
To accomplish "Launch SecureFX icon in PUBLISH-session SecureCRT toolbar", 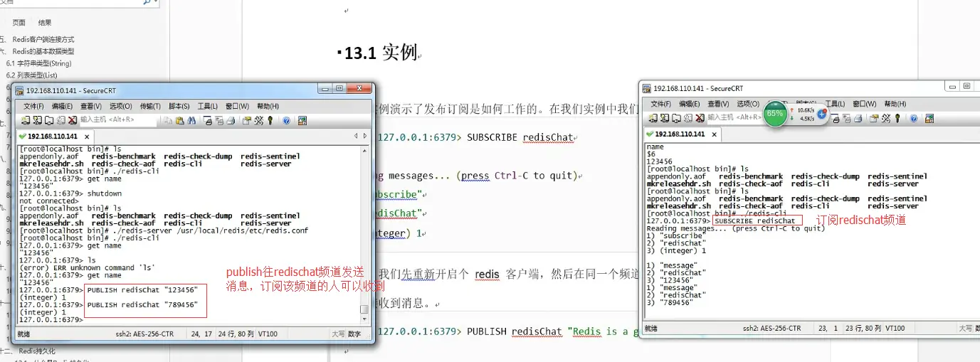I will click(x=302, y=120).
